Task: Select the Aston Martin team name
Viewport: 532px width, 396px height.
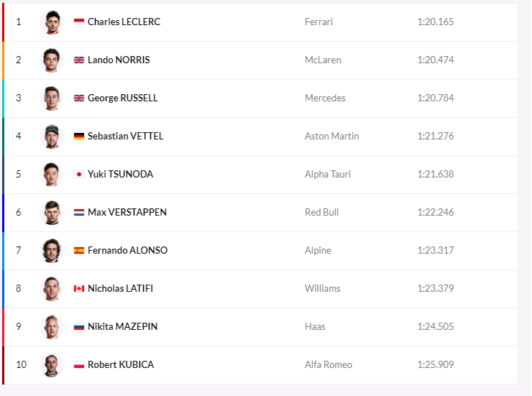Action: [332, 136]
